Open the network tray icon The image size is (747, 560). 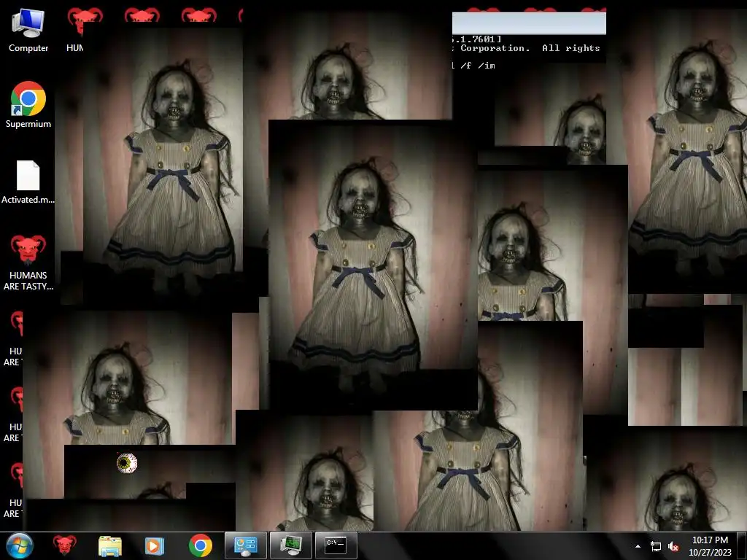click(656, 546)
